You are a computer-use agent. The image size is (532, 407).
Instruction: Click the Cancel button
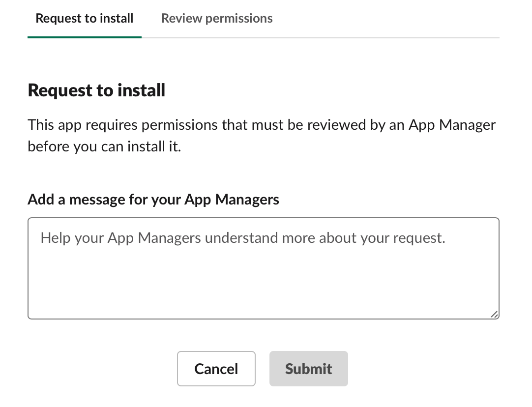click(216, 369)
